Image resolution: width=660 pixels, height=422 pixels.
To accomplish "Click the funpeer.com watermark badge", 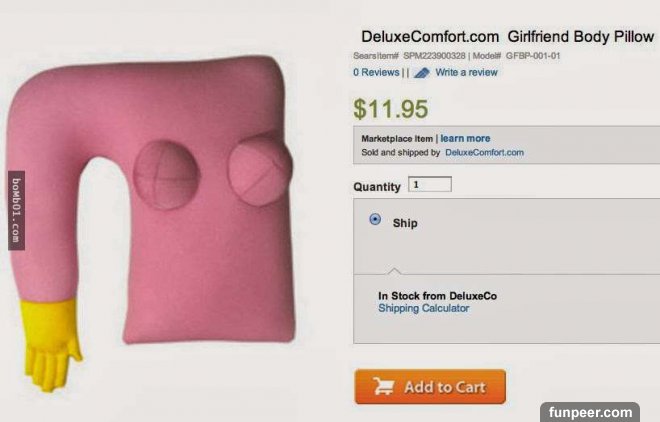I will (x=590, y=412).
